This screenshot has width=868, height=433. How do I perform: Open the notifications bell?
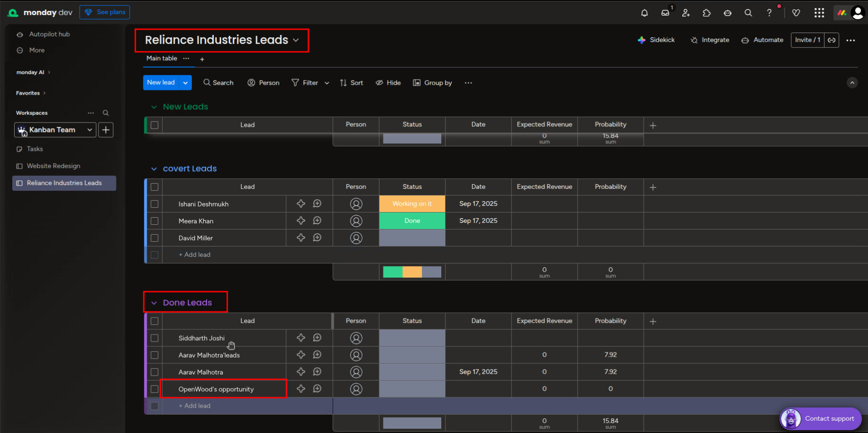pyautogui.click(x=644, y=13)
